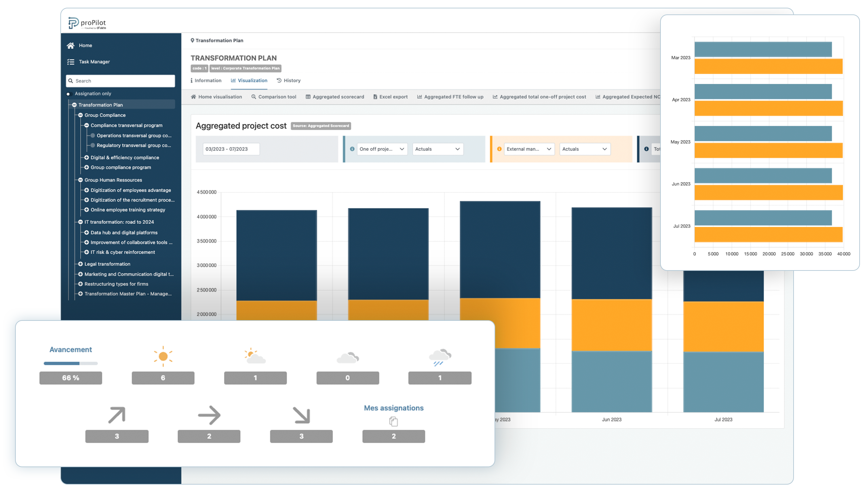Collapse the Transformation Plan tree node
868x494 pixels.
click(x=74, y=105)
